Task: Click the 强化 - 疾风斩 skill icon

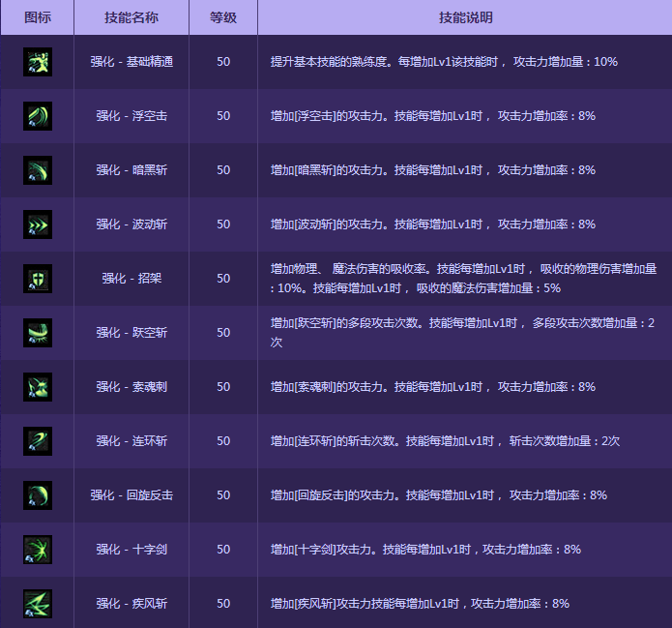Action: 38,604
